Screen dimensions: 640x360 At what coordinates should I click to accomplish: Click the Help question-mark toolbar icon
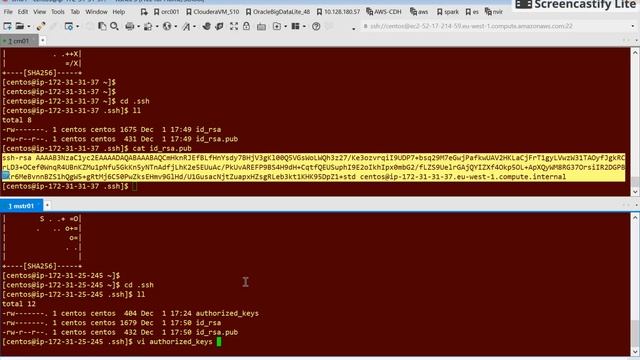(316, 26)
